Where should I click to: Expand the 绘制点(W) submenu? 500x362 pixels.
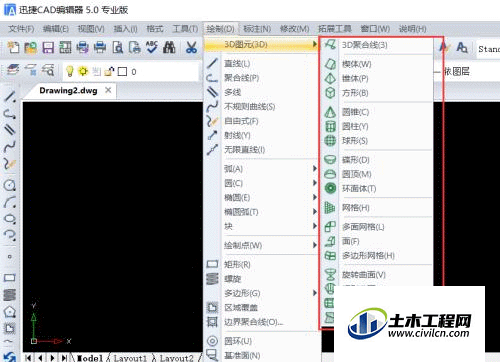[x=261, y=245]
